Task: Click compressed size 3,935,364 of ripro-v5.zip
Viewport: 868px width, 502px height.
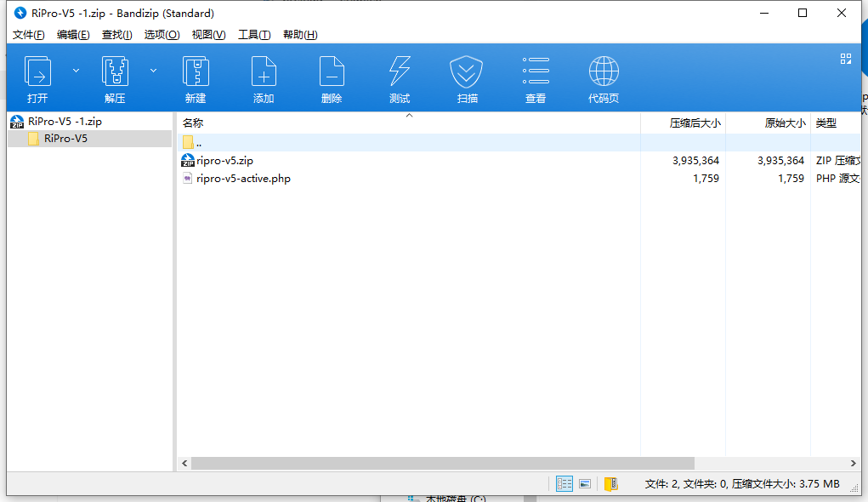Action: [x=695, y=161]
